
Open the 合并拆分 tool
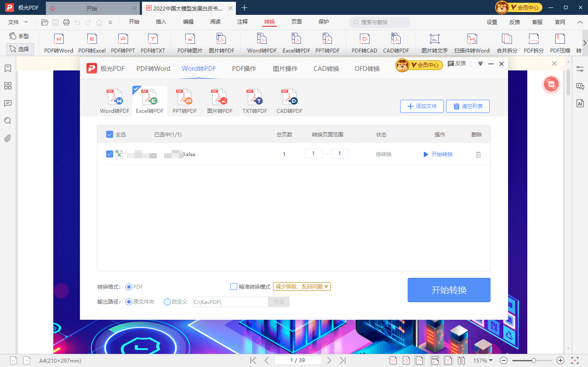(507, 42)
